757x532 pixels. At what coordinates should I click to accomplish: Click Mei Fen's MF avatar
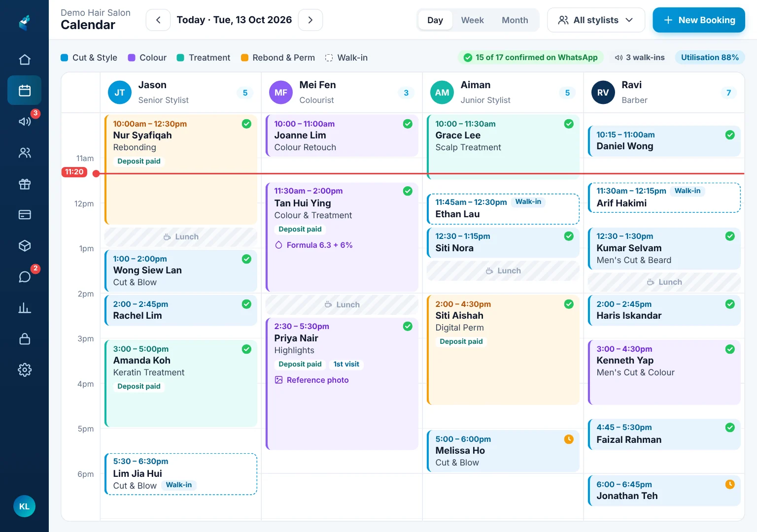click(281, 93)
